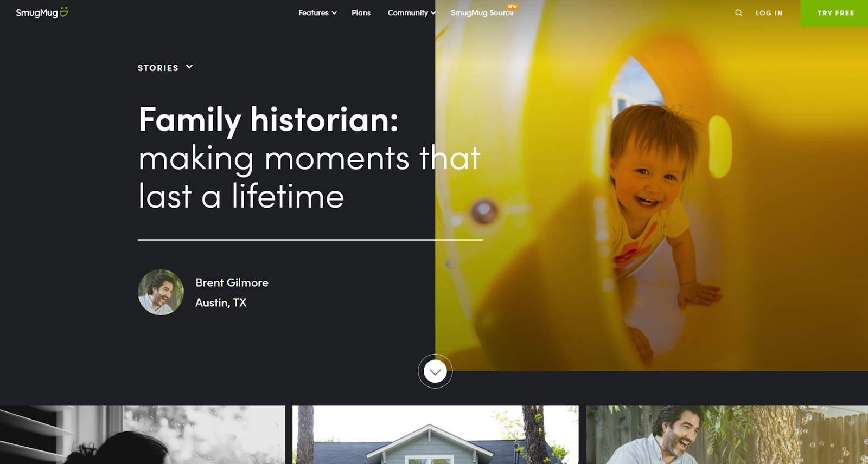Open the Plans menu item
The width and height of the screenshot is (868, 464).
(x=361, y=13)
